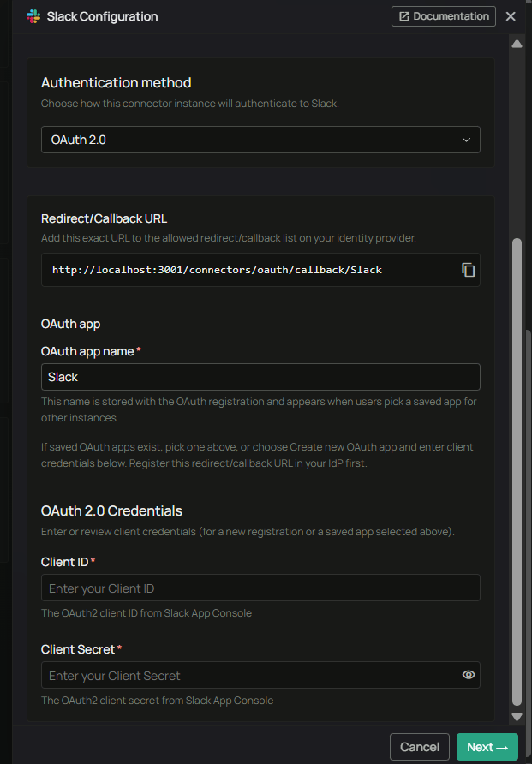The width and height of the screenshot is (532, 764).
Task: Click the Client ID label
Action: (65, 562)
